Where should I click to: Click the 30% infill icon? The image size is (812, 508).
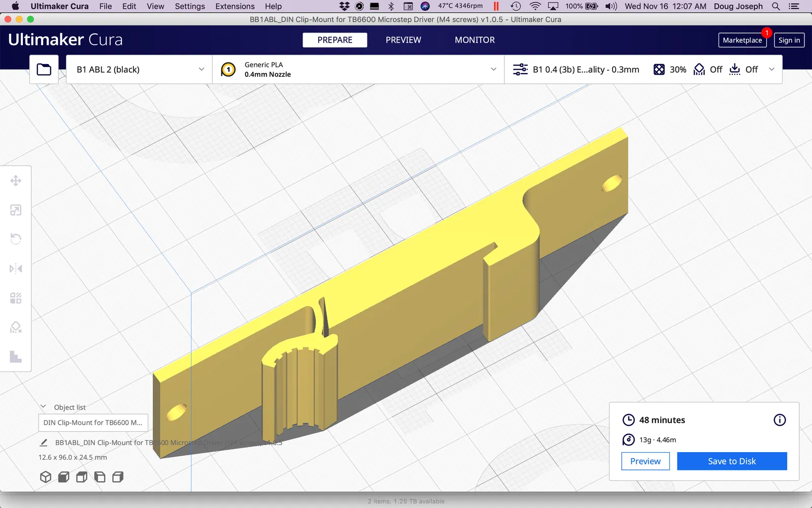coord(659,70)
